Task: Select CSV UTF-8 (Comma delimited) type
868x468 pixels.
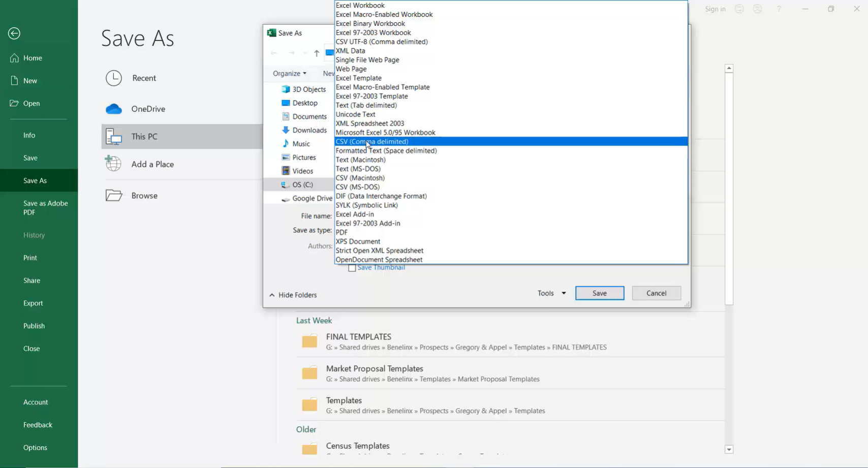Action: click(511, 42)
